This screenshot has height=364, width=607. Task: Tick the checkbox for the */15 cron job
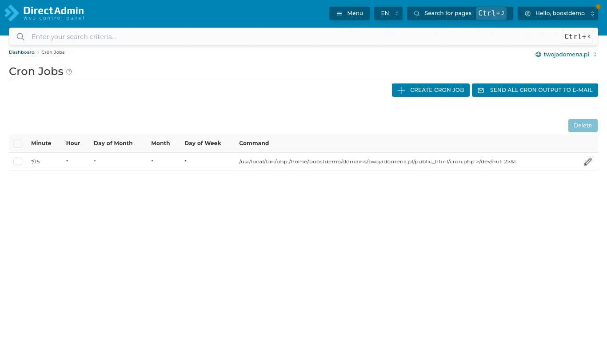tap(18, 162)
